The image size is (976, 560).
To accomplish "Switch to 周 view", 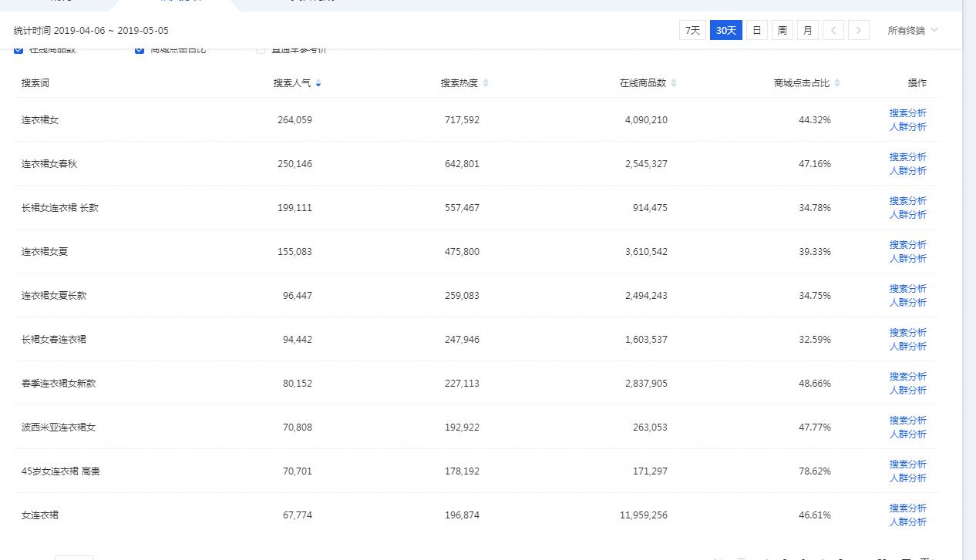I will (782, 31).
